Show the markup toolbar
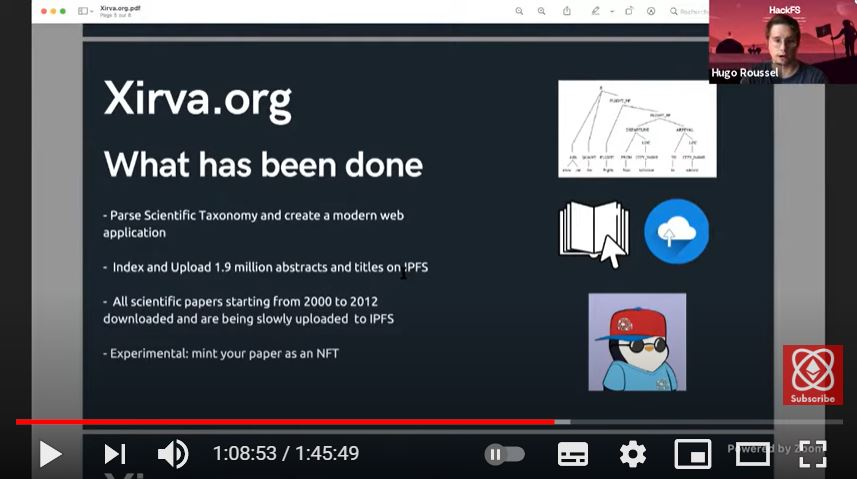Screen dimensions: 857x479 pyautogui.click(x=651, y=11)
